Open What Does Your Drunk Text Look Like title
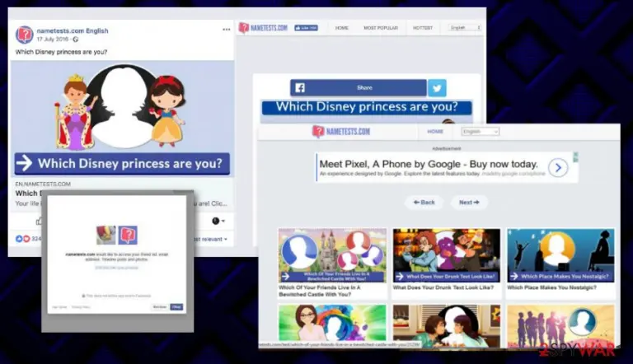Viewport: 633px width, 364px height. point(443,287)
